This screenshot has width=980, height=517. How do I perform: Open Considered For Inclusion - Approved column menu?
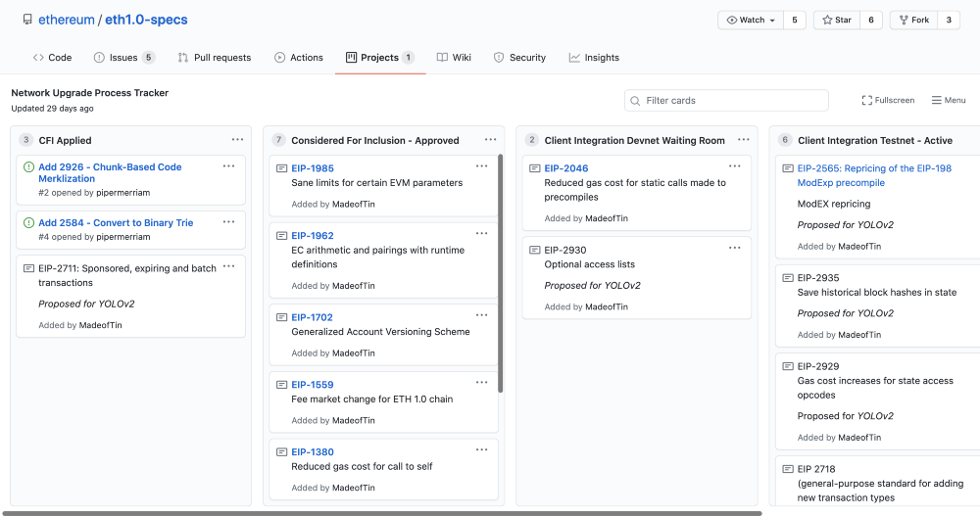point(491,140)
